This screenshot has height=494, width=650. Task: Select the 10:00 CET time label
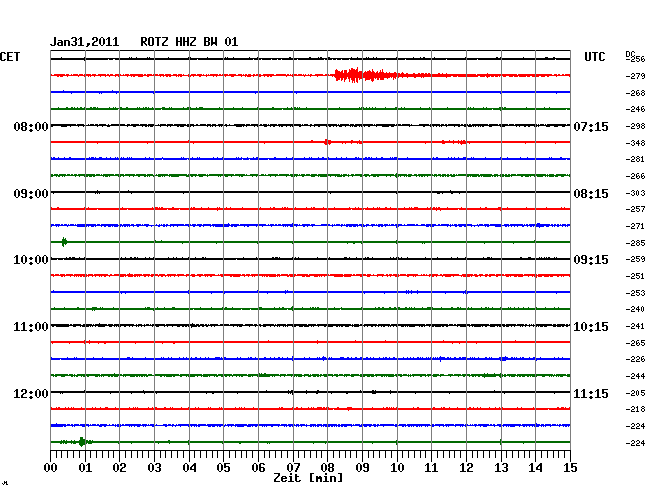click(x=31, y=260)
